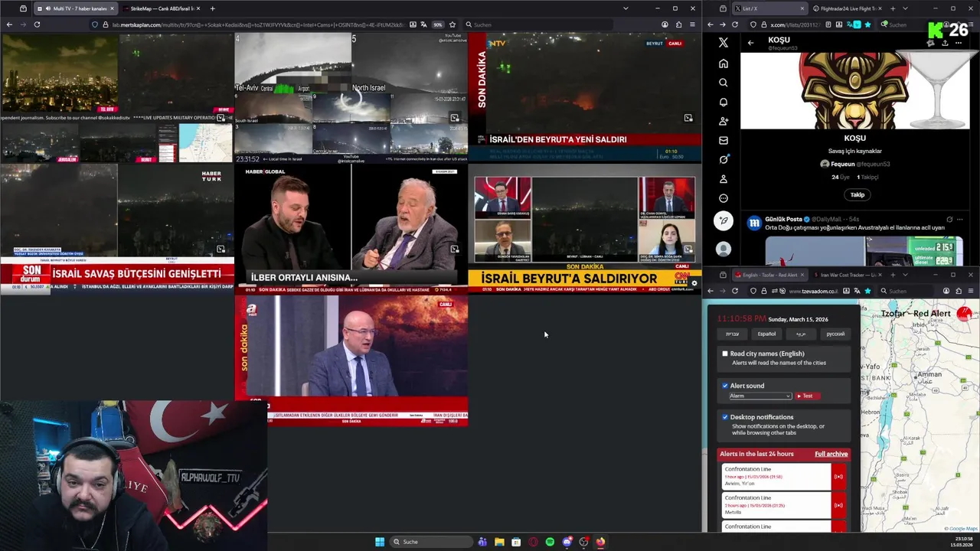Viewport: 980px width, 551px height.
Task: Select English - Tzofar Red Alert tab
Action: pyautogui.click(x=769, y=275)
